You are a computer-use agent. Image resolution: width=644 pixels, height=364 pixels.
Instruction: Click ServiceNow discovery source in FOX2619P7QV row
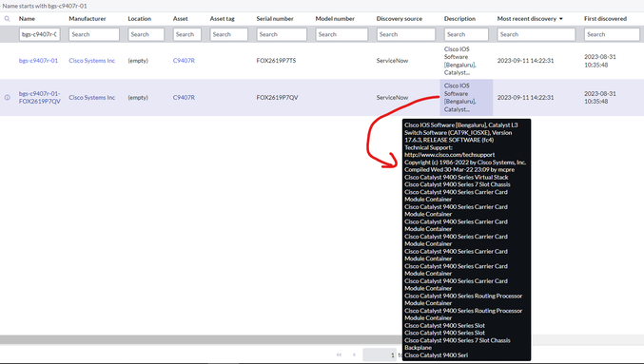point(392,97)
